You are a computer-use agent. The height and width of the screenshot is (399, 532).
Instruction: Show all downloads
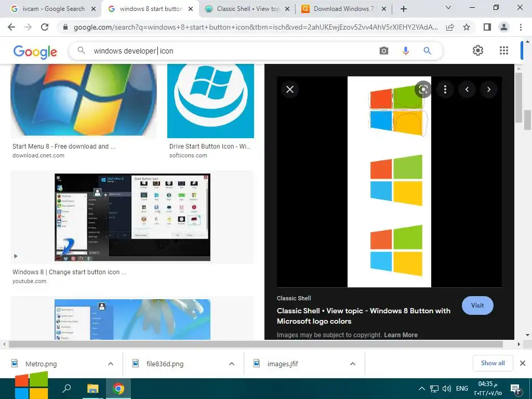tap(493, 363)
